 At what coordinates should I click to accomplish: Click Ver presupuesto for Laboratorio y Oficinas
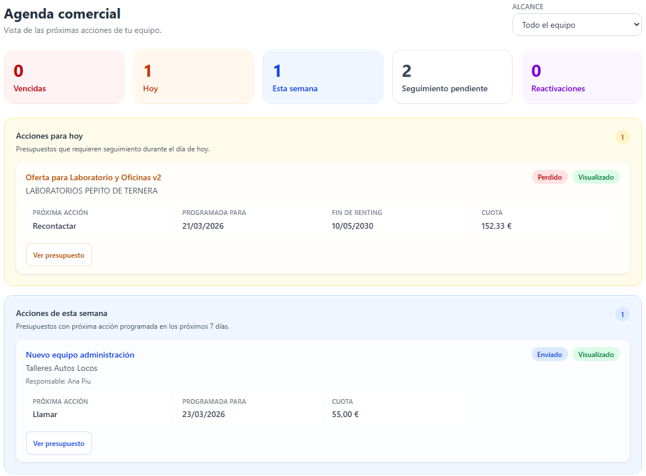point(58,255)
